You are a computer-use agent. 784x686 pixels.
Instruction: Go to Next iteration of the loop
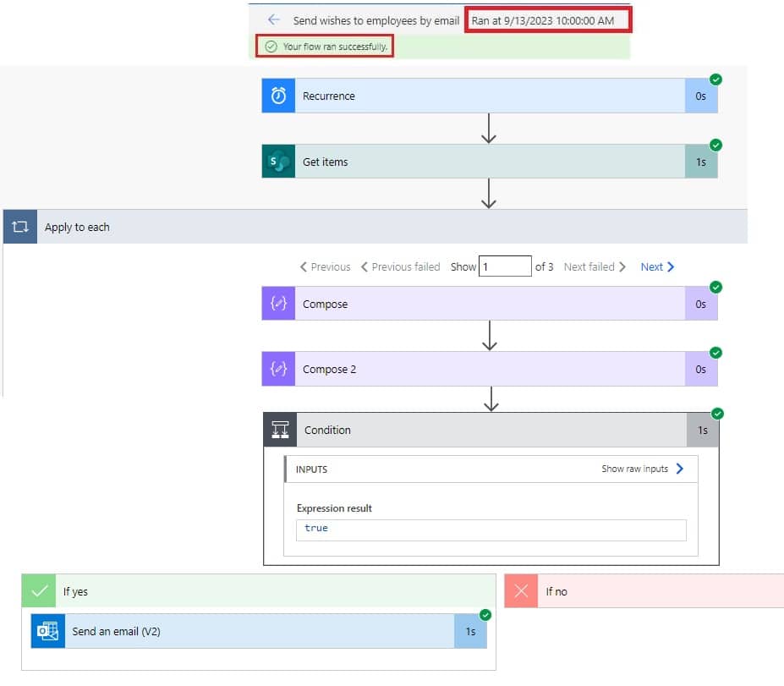[x=657, y=267]
